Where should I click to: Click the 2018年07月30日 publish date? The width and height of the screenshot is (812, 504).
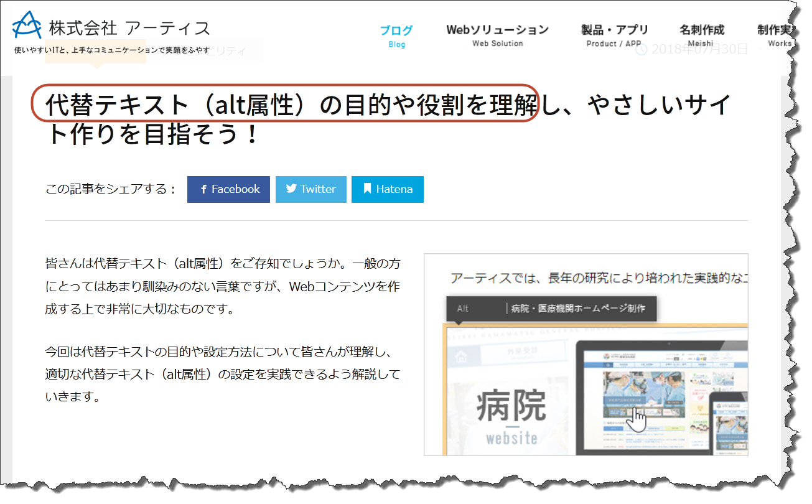click(x=699, y=49)
